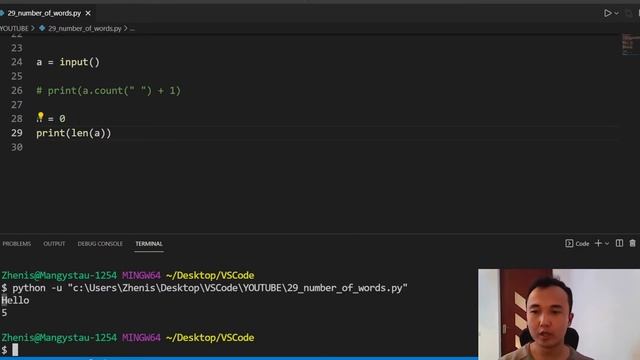Click line number 24 in gutter
Viewport: 640px width, 360px height.
(x=17, y=62)
